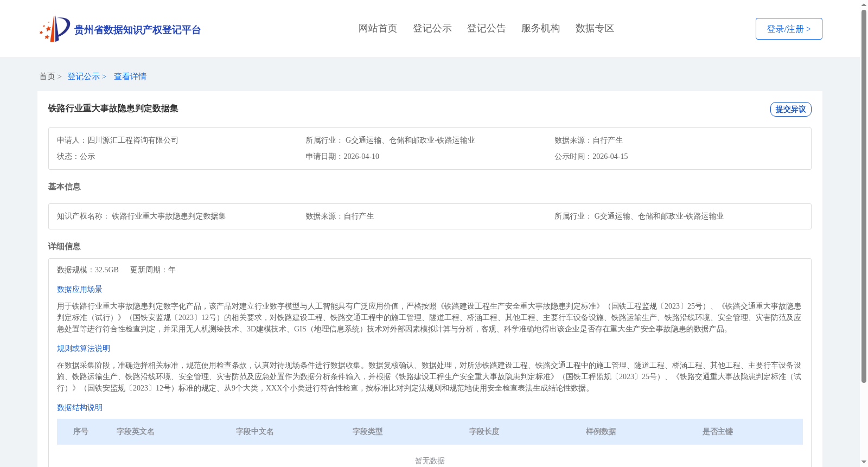This screenshot has height=467, width=868.
Task: Click the 数据应用场景 heading
Action: 80,290
